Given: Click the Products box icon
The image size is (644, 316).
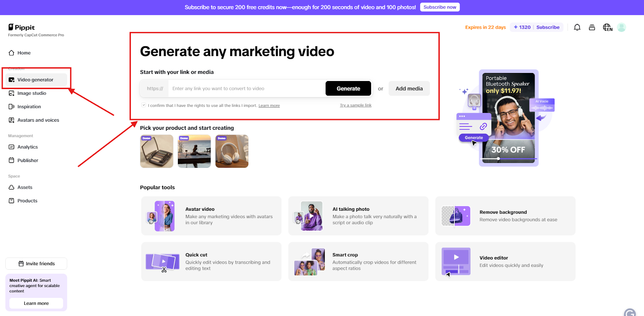Looking at the screenshot, I should [11, 201].
